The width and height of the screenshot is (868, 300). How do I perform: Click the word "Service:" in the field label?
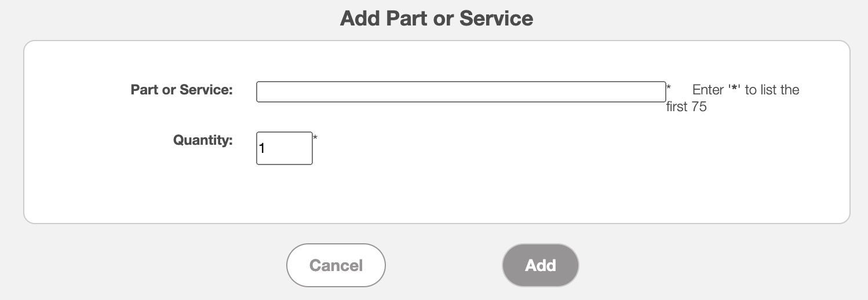click(206, 90)
